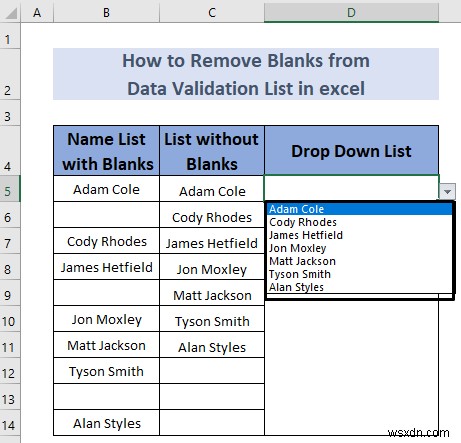Click the active drop-down cell D5
The image size is (461, 443).
pos(351,188)
